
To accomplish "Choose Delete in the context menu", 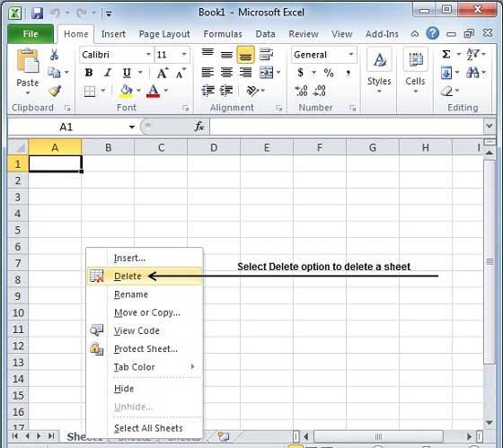I will pyautogui.click(x=145, y=277).
